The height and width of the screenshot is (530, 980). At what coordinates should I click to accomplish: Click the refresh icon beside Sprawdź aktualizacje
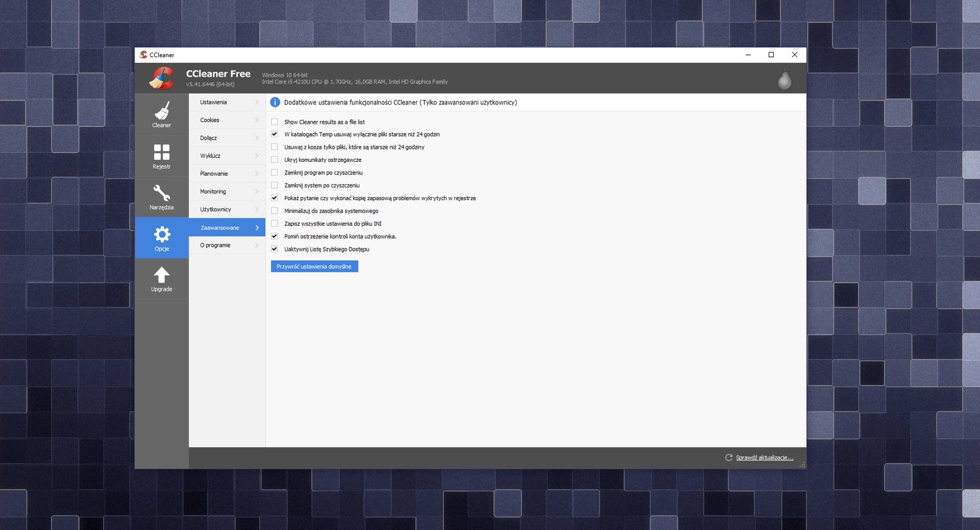coord(729,458)
